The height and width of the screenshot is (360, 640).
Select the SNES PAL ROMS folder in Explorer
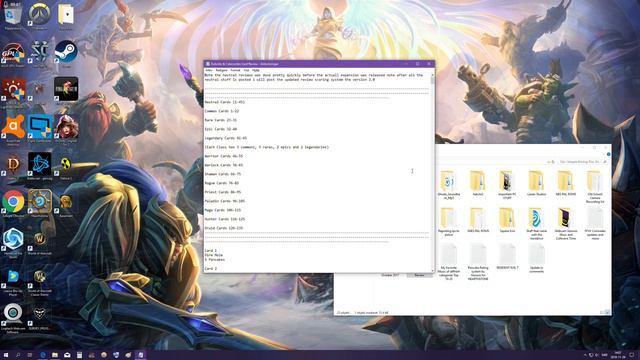(x=478, y=220)
